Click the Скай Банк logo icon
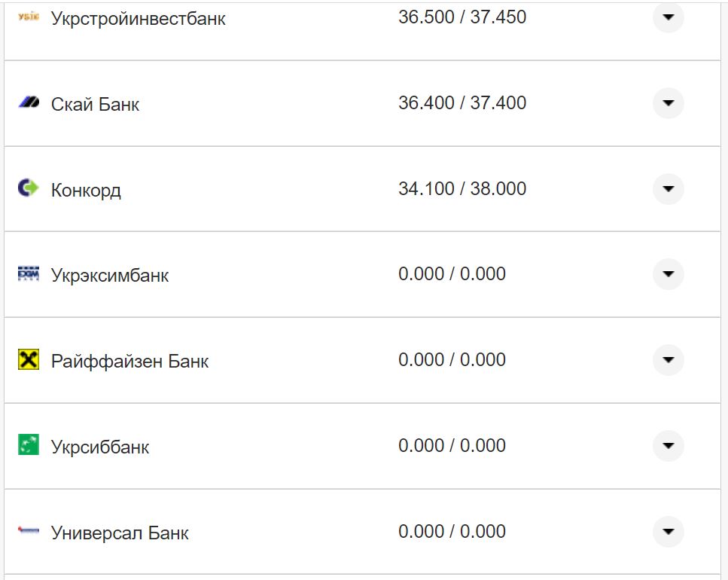728x580 pixels. tap(28, 103)
